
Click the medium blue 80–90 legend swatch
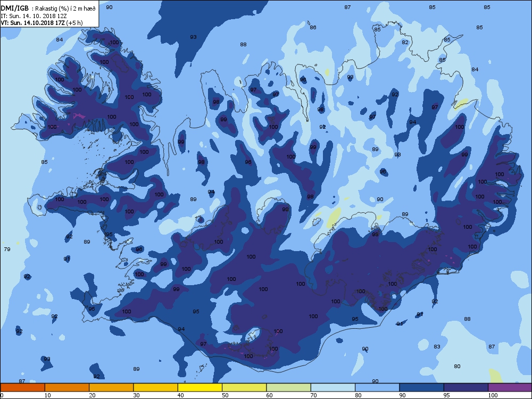point(377,387)
